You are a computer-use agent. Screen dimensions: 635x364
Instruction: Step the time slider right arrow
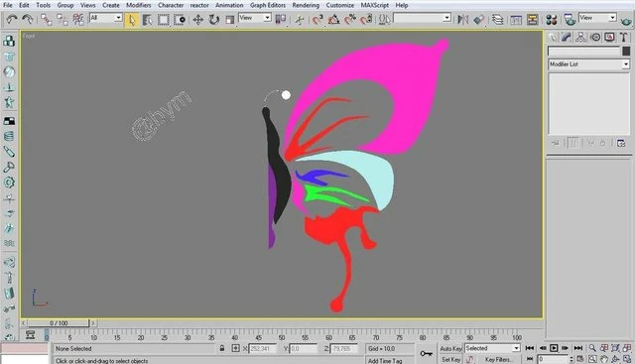click(x=93, y=323)
